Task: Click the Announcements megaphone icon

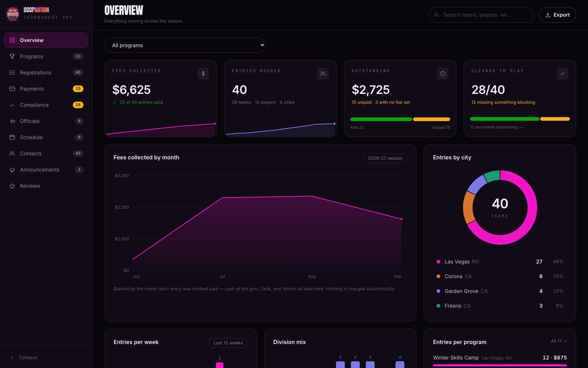Action: 12,170
